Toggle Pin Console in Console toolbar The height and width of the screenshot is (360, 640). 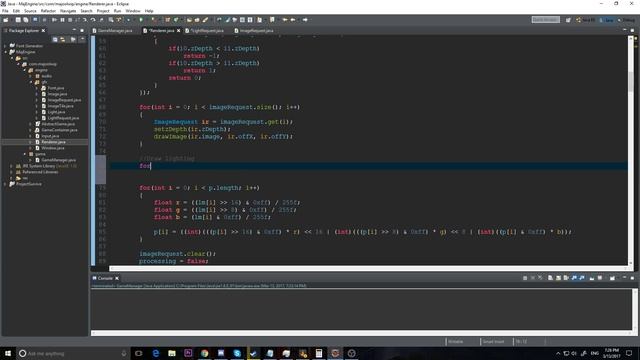[592, 278]
